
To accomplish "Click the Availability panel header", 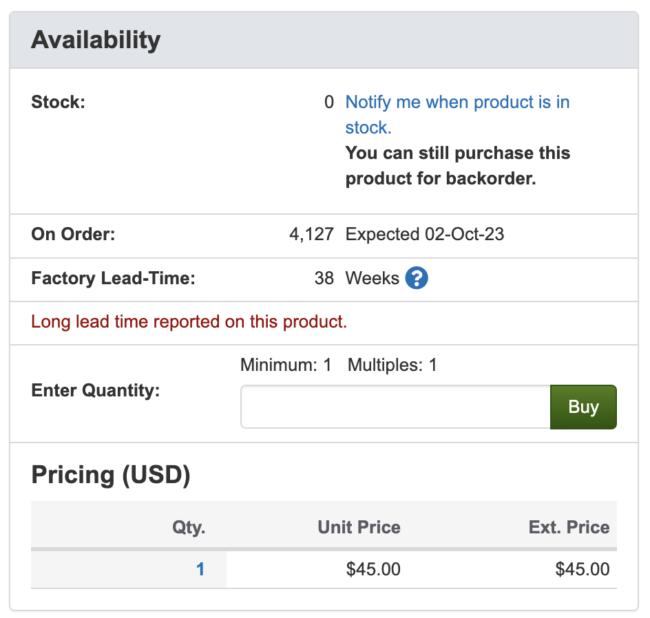I will point(96,41).
